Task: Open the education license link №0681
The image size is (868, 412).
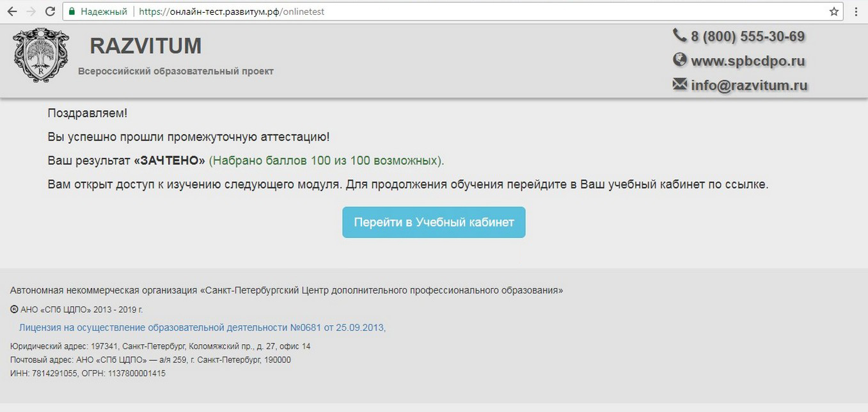Action: point(202,327)
